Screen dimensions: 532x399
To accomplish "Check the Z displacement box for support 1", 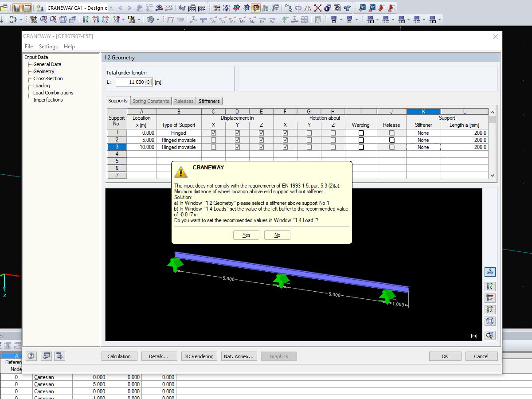I will pos(261,133).
